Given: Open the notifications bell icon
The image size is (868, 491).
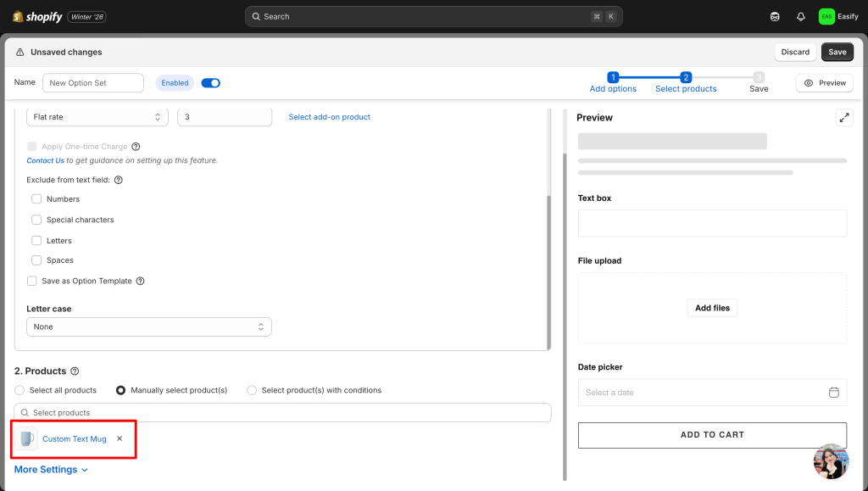Looking at the screenshot, I should pos(800,16).
